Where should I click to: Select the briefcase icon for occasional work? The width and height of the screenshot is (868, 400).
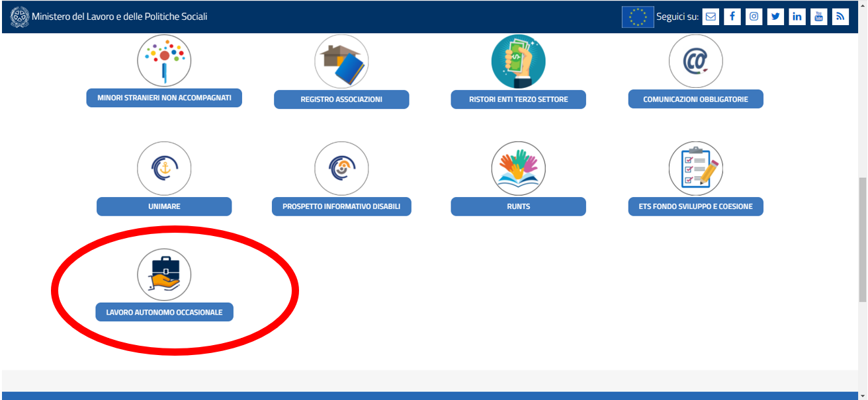click(164, 275)
